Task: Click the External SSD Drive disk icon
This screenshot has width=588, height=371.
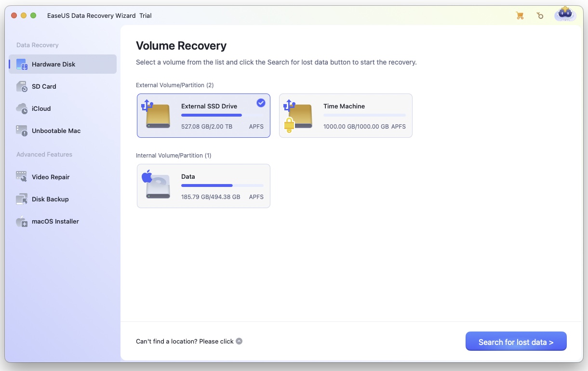Action: pos(156,114)
